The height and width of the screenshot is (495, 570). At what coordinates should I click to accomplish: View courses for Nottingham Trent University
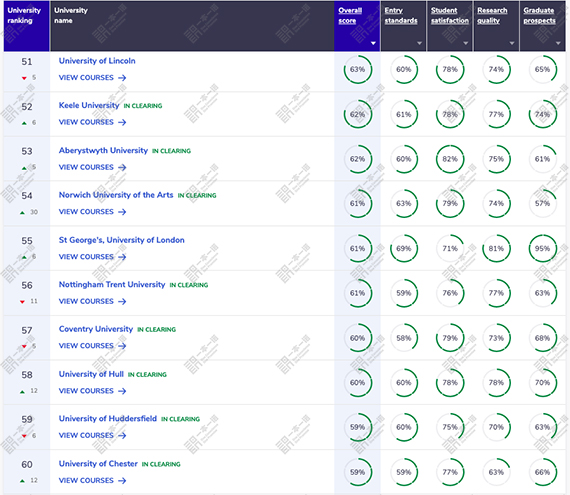tap(92, 302)
